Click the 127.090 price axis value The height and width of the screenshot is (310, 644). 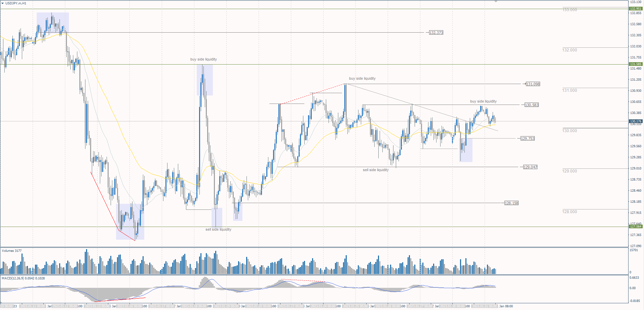pos(636,246)
